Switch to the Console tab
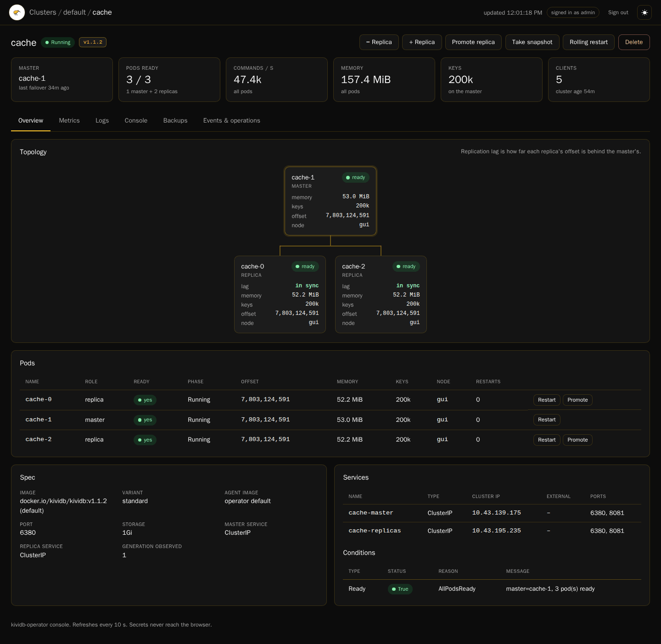The width and height of the screenshot is (661, 644). click(x=136, y=121)
